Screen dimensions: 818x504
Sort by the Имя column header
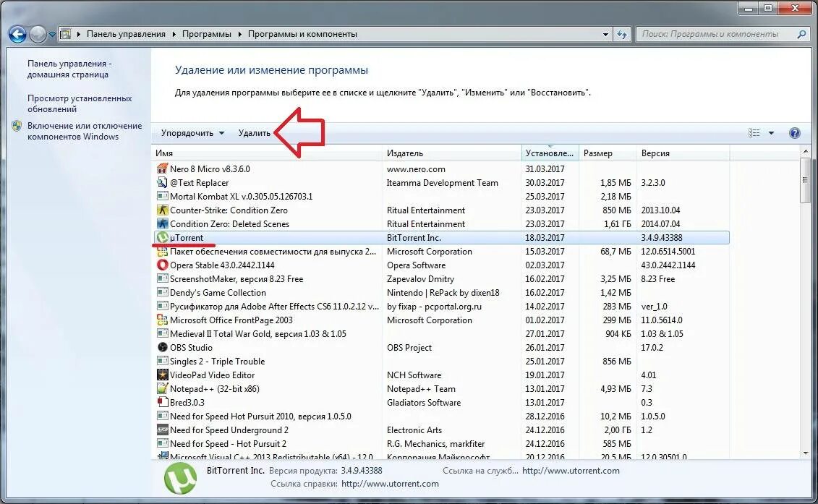point(267,153)
